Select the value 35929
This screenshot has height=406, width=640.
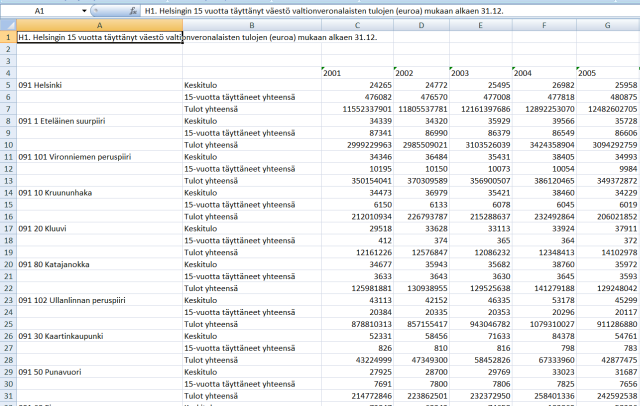(480, 121)
